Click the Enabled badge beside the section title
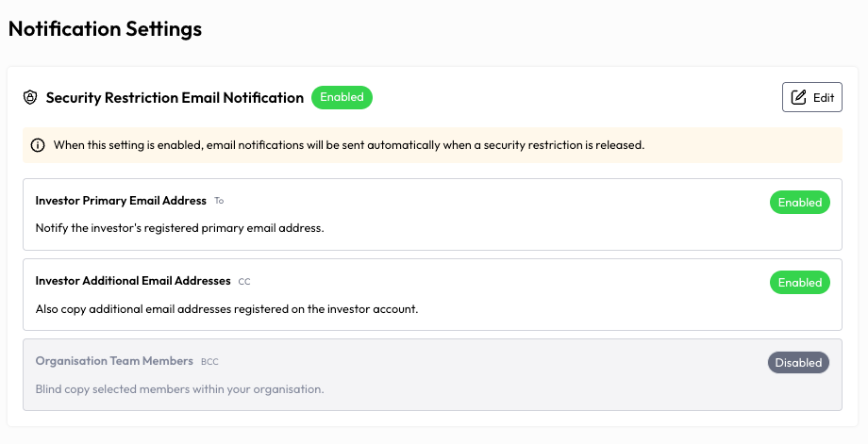Viewport: 868px width, 444px height. coord(342,97)
